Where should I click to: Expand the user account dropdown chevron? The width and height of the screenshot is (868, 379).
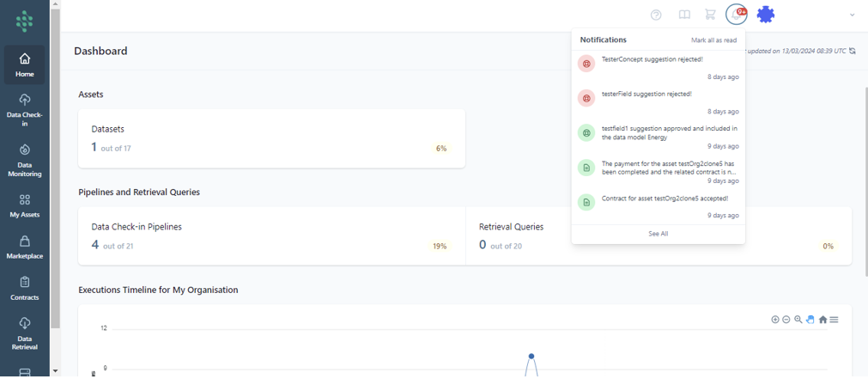click(x=852, y=15)
